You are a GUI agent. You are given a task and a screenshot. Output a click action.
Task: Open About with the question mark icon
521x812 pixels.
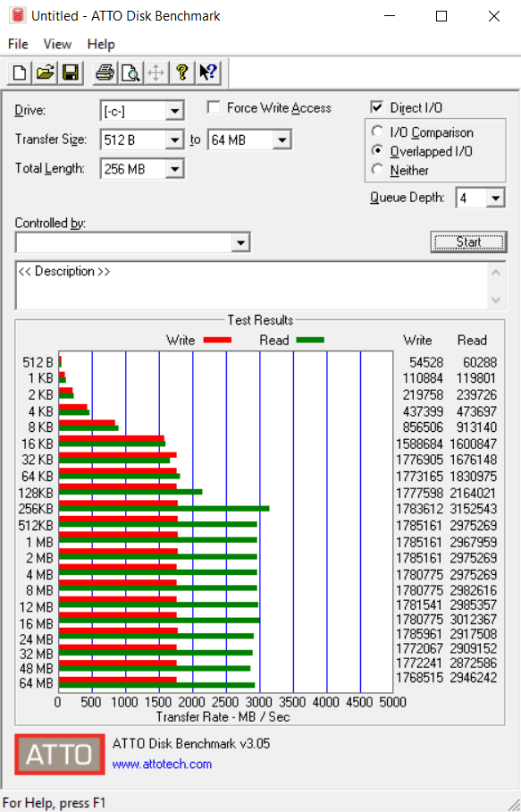pos(181,72)
